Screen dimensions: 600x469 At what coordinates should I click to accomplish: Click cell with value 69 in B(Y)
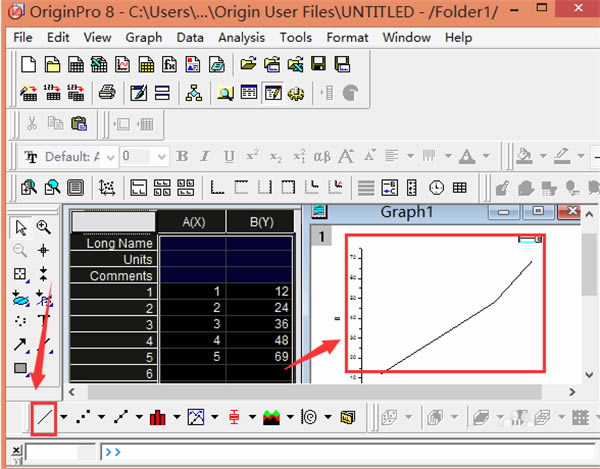coord(260,357)
